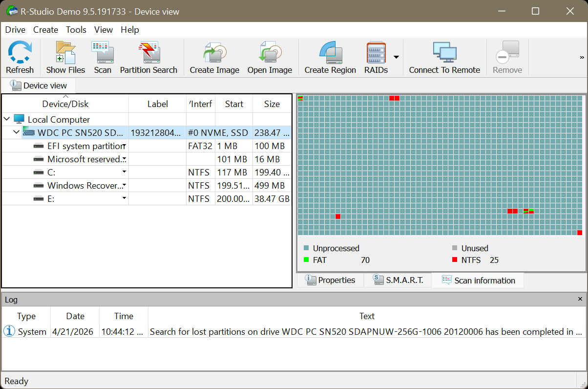Select the "238.47" size cell
The height and width of the screenshot is (389, 588).
(272, 132)
